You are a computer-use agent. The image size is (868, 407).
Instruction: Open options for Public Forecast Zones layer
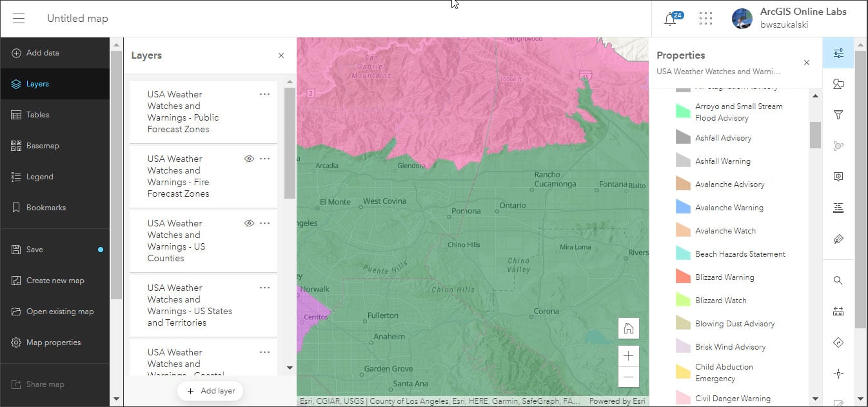tap(264, 94)
